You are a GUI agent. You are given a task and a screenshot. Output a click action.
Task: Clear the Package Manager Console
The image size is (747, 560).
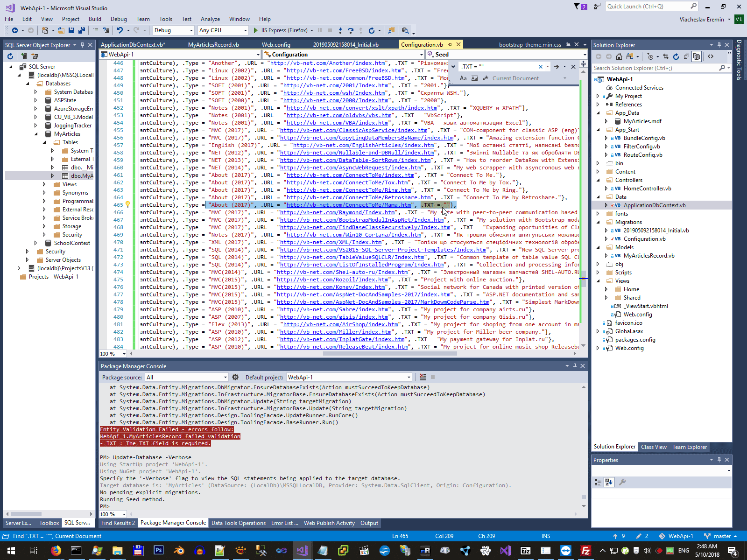pos(423,377)
